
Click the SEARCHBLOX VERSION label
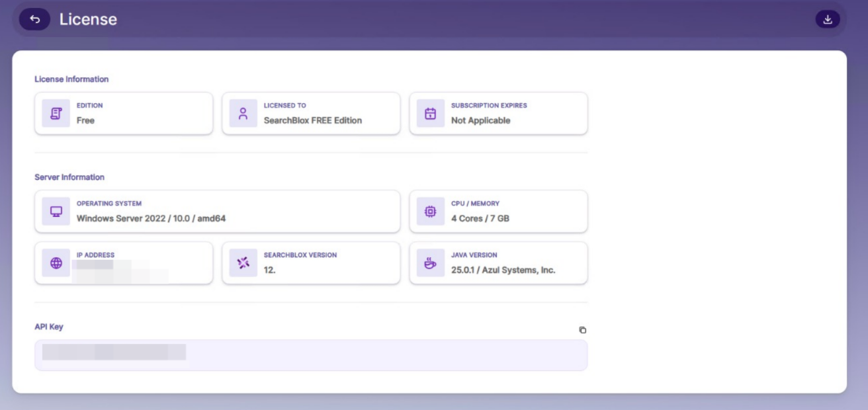tap(300, 255)
